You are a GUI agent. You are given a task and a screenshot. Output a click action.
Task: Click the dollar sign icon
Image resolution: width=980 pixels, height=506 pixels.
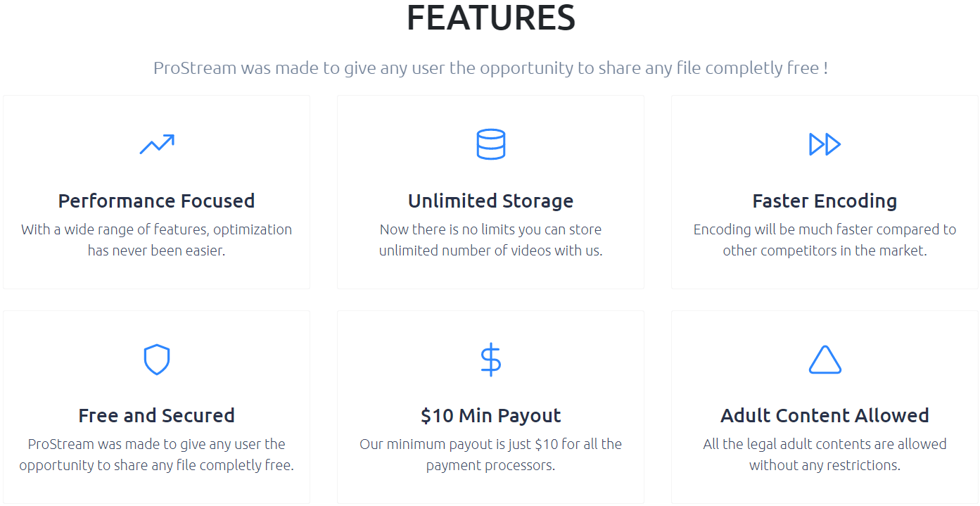pos(490,360)
